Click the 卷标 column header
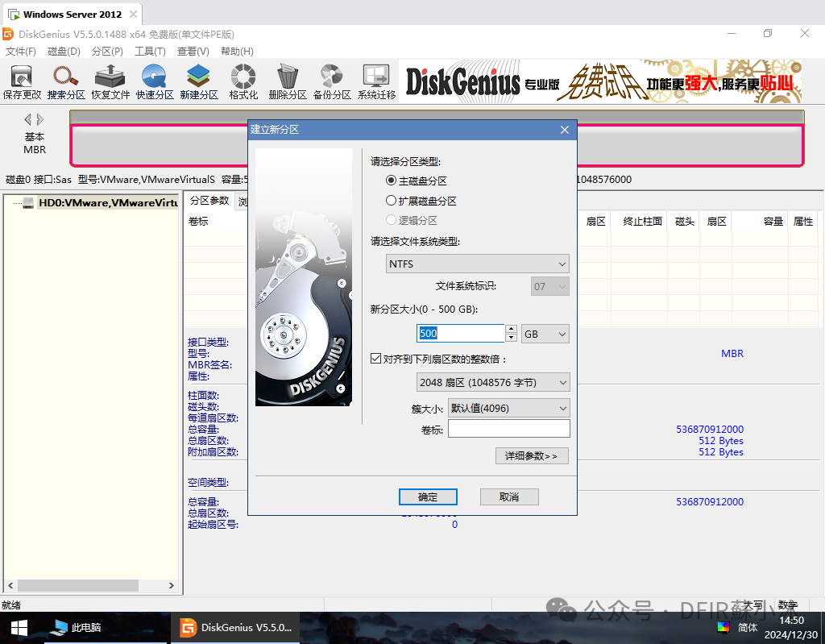Viewport: 825px width, 644px height. pyautogui.click(x=198, y=221)
